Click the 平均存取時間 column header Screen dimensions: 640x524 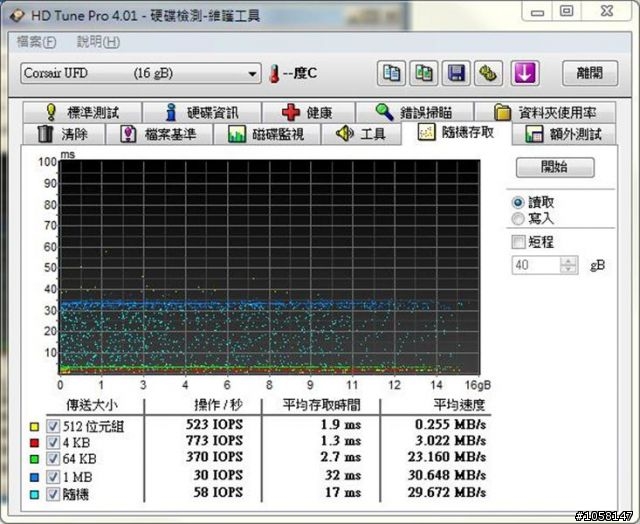point(322,405)
